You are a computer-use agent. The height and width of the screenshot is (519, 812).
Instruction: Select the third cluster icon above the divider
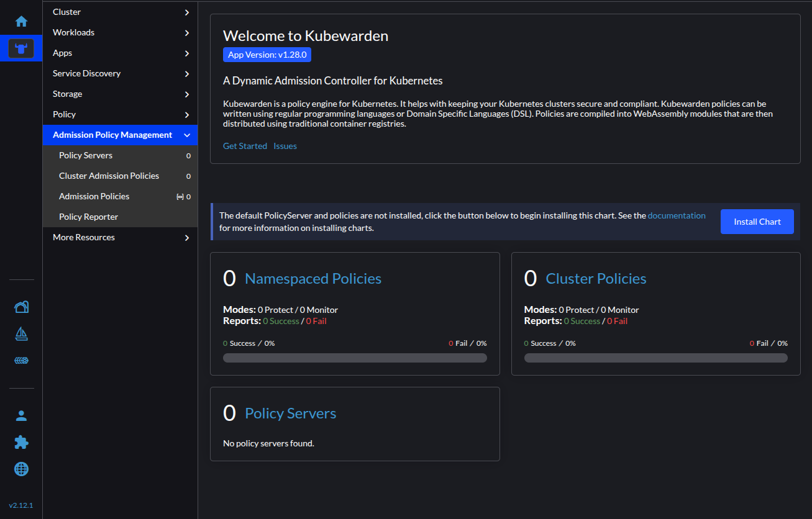click(x=21, y=360)
